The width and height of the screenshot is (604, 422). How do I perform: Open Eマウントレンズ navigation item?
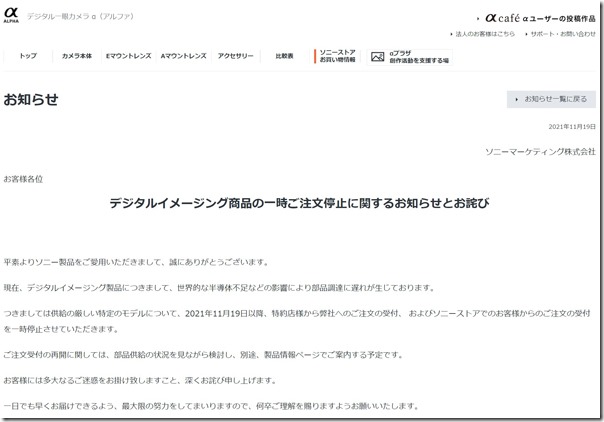coord(129,56)
